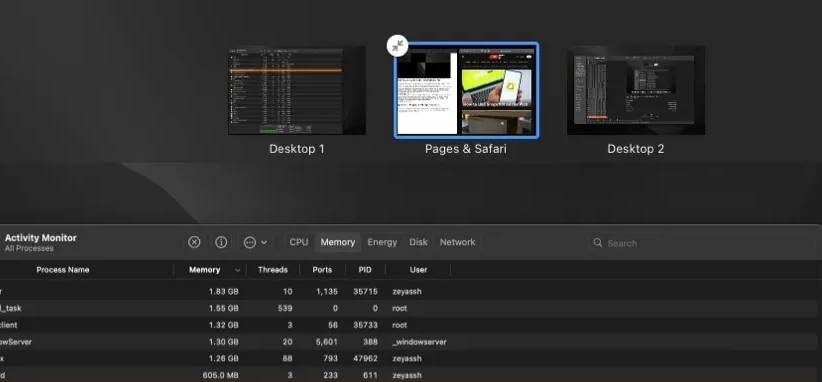Viewport: 822px width, 382px height.
Task: Click PID 35733 cell
Action: point(365,325)
